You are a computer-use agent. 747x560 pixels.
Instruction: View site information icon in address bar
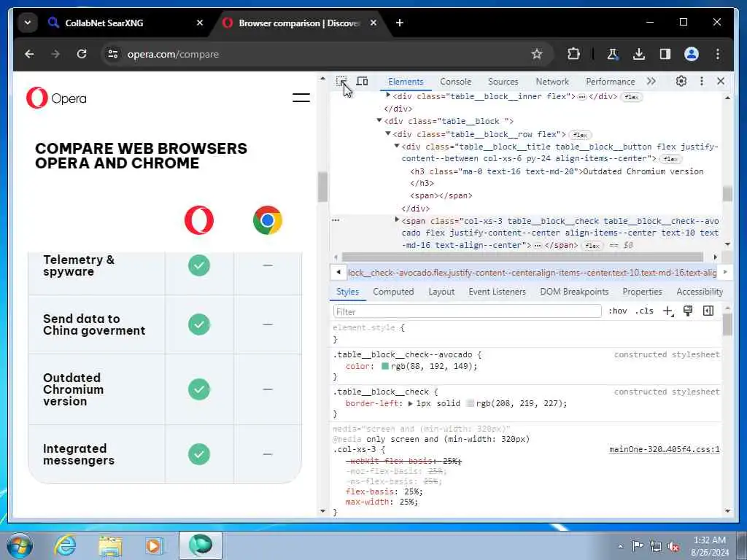pos(113,54)
